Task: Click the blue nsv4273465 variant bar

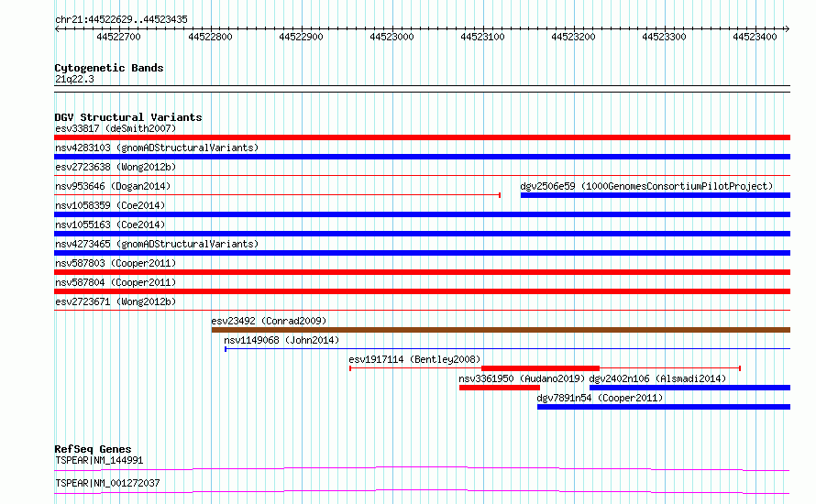Action: [x=422, y=253]
